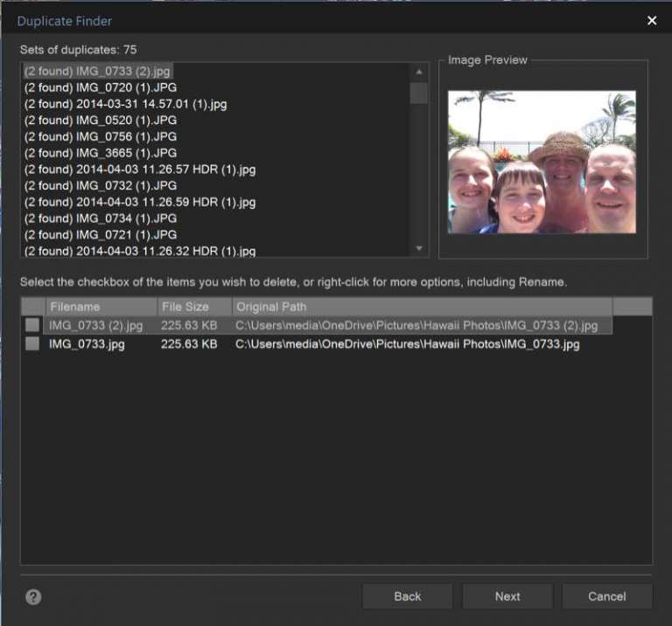Click the Back button
Image resolution: width=672 pixels, height=626 pixels.
point(407,596)
